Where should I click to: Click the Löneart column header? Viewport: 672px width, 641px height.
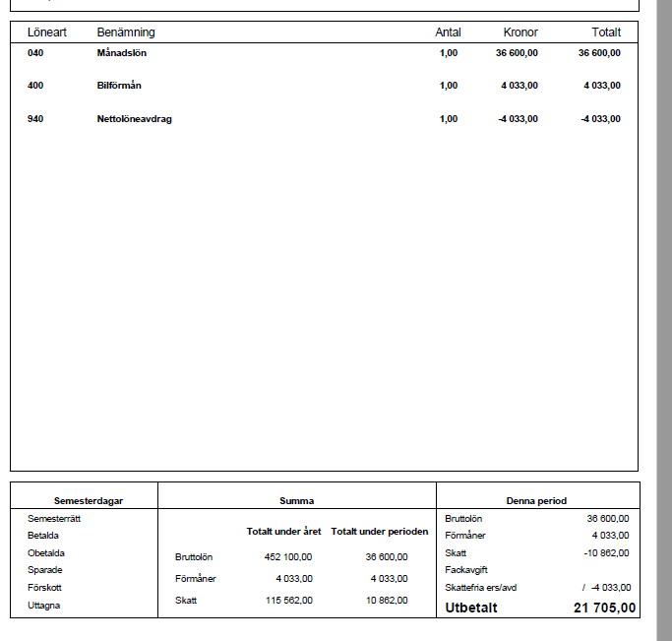click(47, 32)
